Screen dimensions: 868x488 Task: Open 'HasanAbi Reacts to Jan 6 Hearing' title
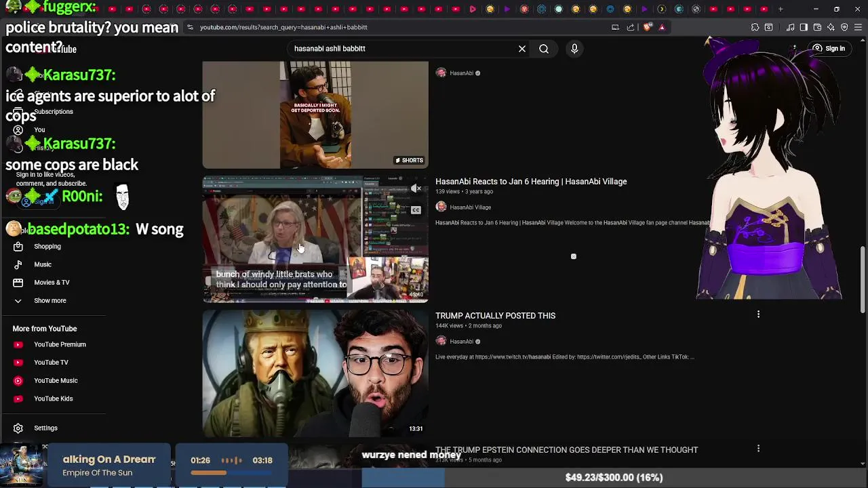coord(531,182)
